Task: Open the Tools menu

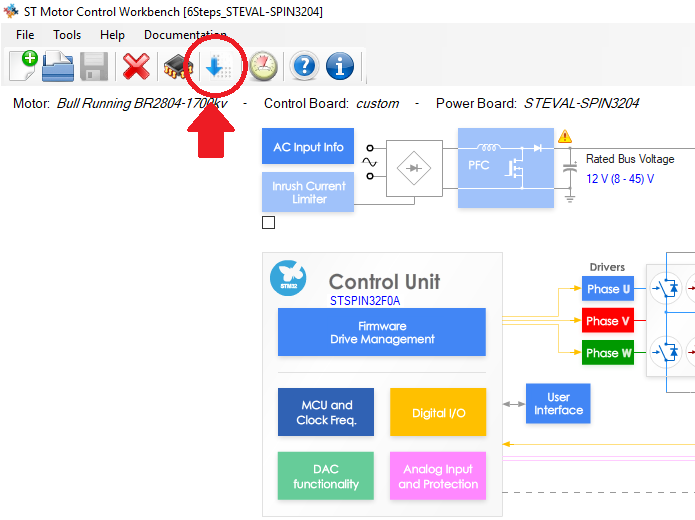Action: (67, 35)
